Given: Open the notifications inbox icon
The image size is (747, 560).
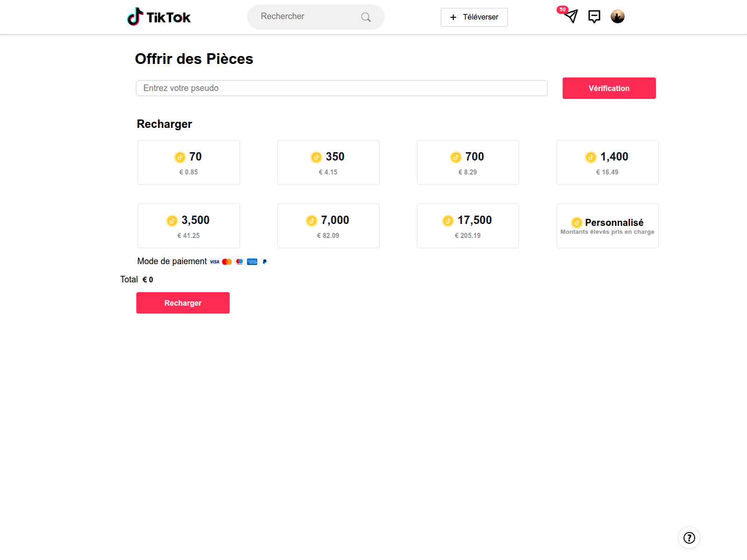Looking at the screenshot, I should coord(594,17).
